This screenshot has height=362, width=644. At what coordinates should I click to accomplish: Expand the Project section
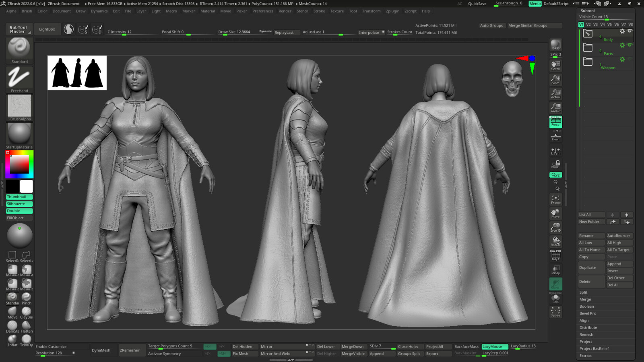[586, 341]
